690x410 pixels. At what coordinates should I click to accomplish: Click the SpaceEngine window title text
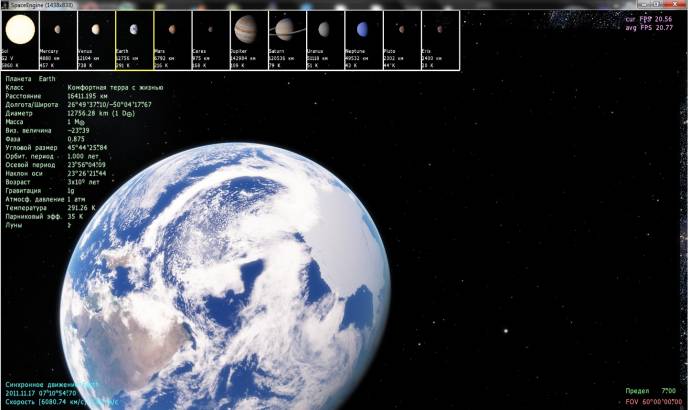pyautogui.click(x=42, y=4)
